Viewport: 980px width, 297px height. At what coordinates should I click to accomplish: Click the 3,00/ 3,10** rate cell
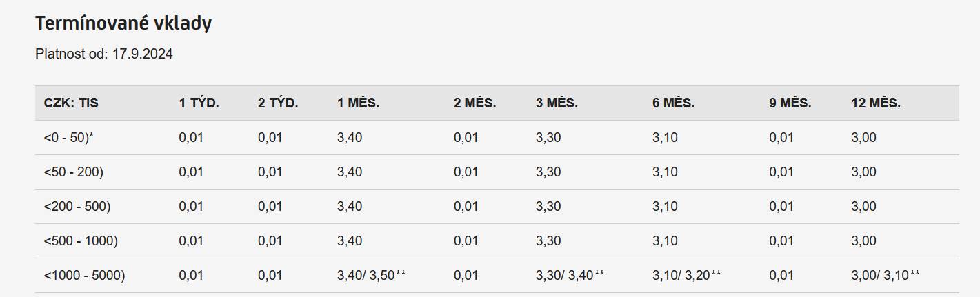(x=886, y=276)
